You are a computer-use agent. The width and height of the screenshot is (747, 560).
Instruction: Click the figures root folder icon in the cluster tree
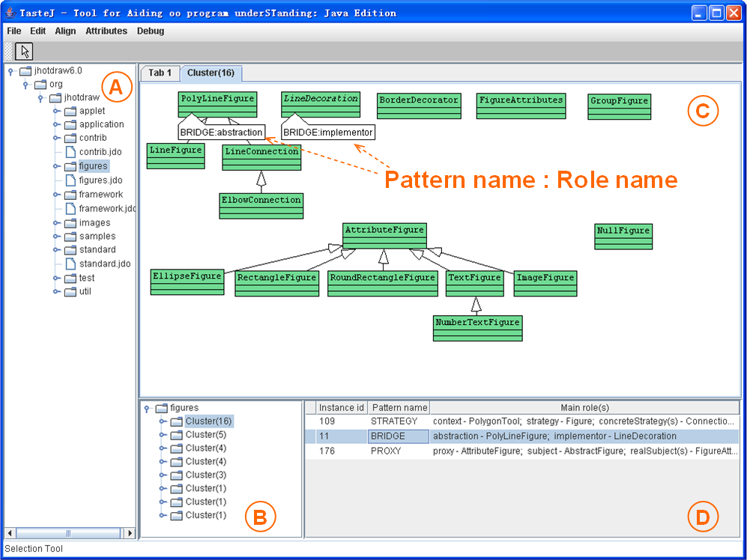click(x=162, y=408)
